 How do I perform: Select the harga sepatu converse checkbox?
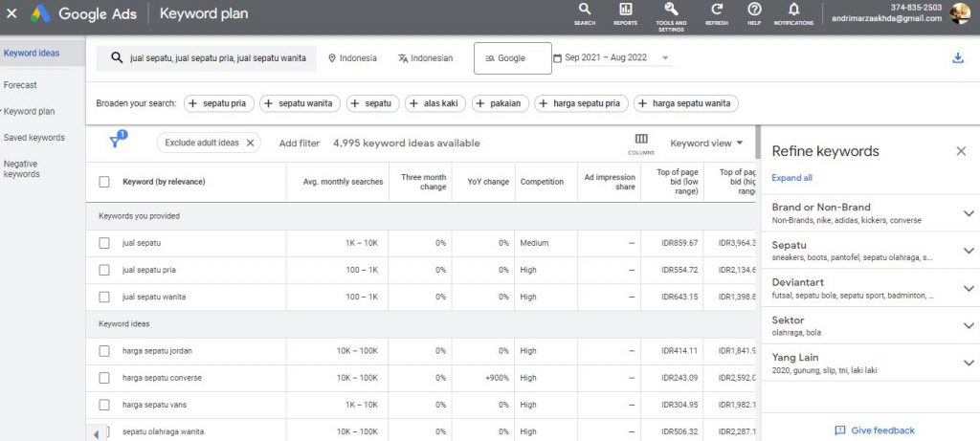pyautogui.click(x=104, y=378)
